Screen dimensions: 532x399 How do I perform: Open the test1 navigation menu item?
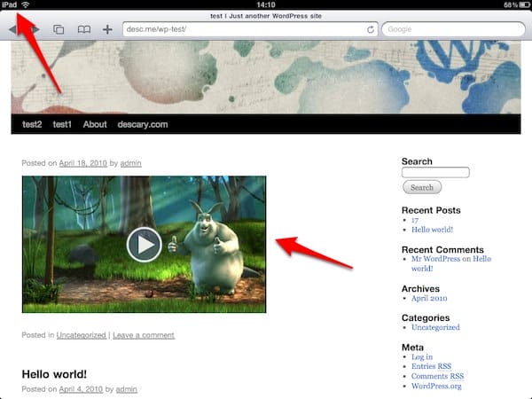pyautogui.click(x=62, y=125)
